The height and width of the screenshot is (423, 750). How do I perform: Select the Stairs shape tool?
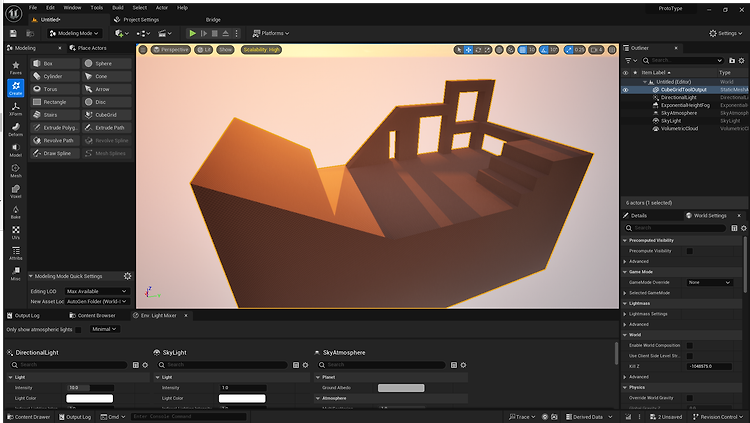coord(55,115)
